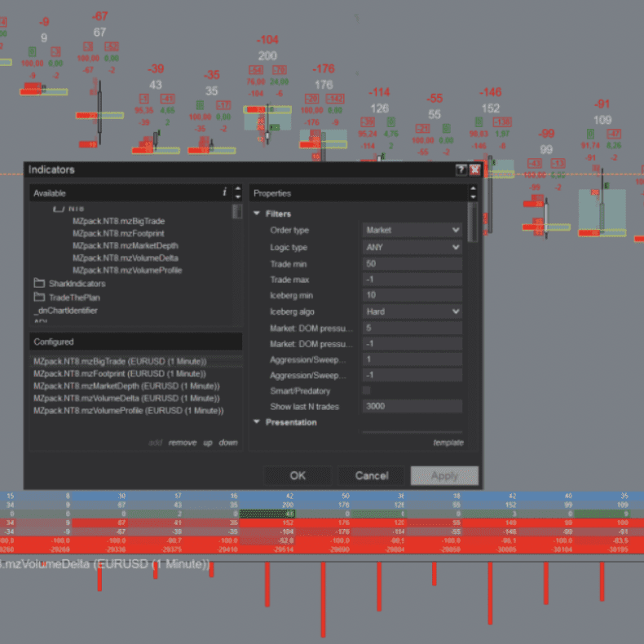Viewport: 644px width, 644px height.
Task: Select configured mzMarketDepth (EURUSD) indicator
Action: 126,386
